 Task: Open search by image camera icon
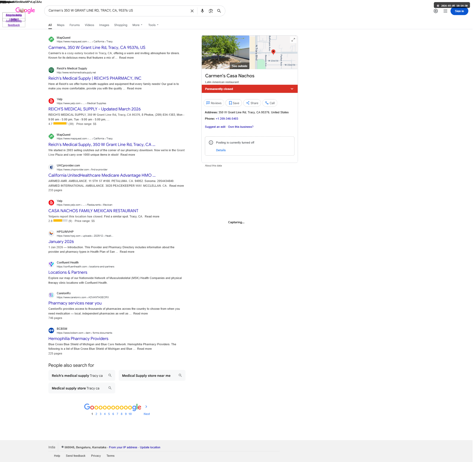click(x=211, y=11)
